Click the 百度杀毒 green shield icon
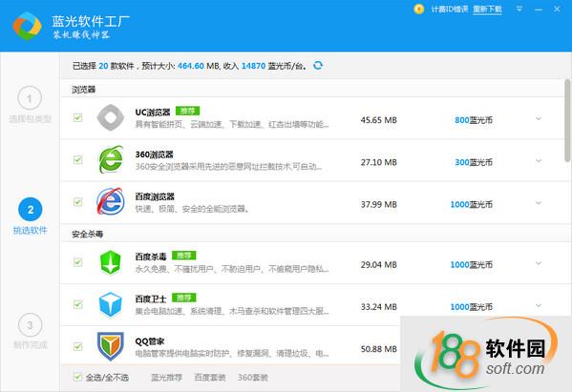 (x=110, y=262)
